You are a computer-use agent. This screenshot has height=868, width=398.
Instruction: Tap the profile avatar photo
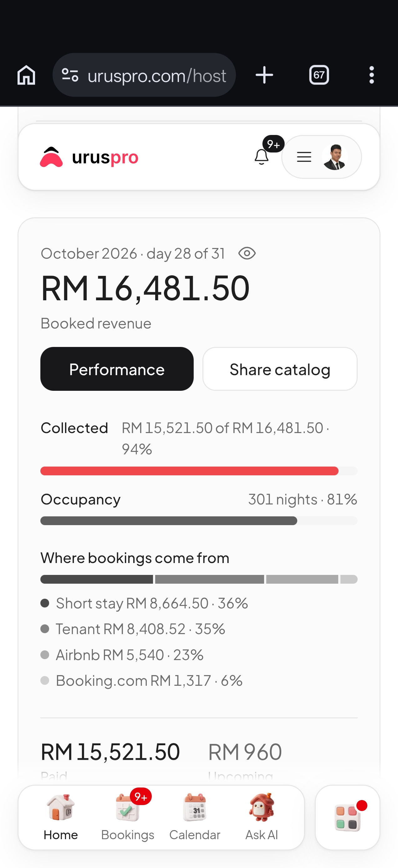(334, 157)
